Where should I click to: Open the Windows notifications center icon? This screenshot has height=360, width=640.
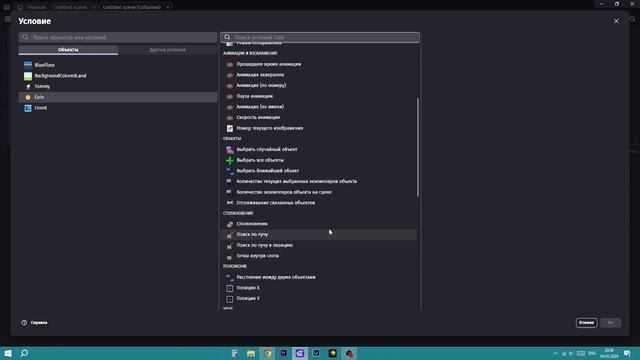pos(627,353)
